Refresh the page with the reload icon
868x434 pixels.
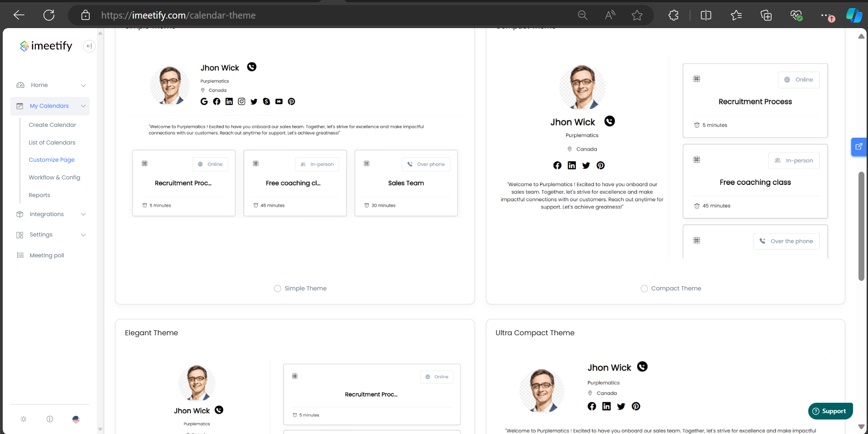[49, 15]
